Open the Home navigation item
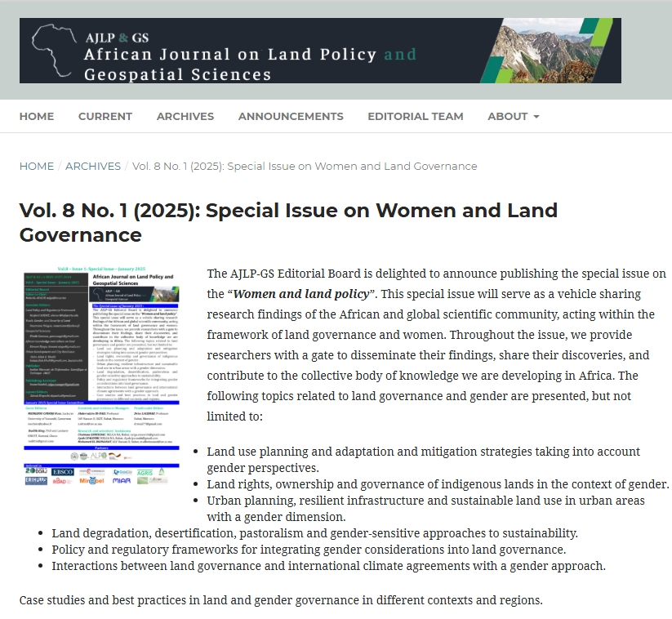This screenshot has height=619, width=672. (37, 116)
